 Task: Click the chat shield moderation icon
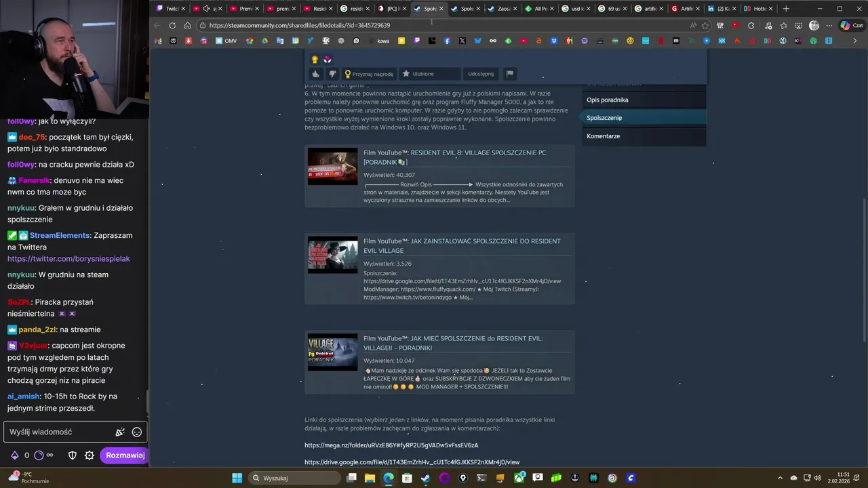[x=73, y=455]
